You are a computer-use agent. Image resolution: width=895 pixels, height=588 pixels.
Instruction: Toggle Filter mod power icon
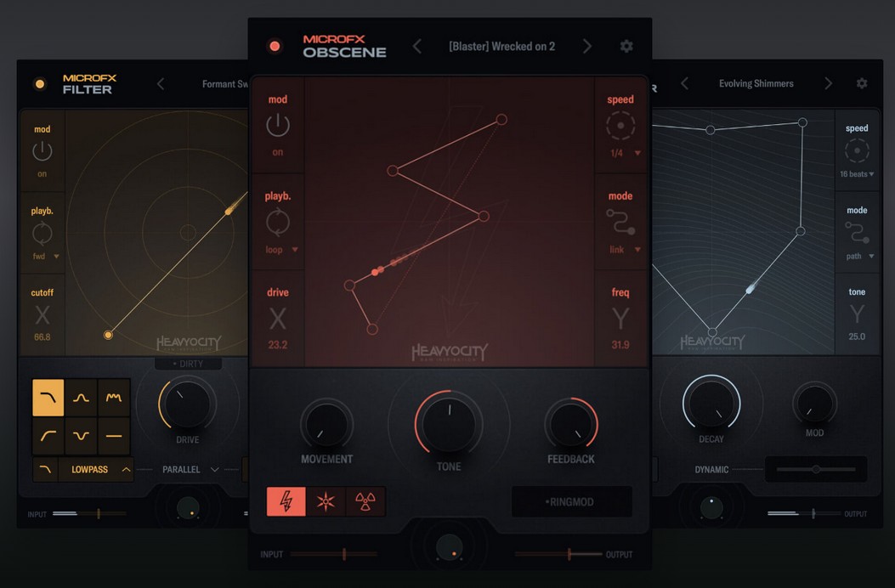click(42, 151)
